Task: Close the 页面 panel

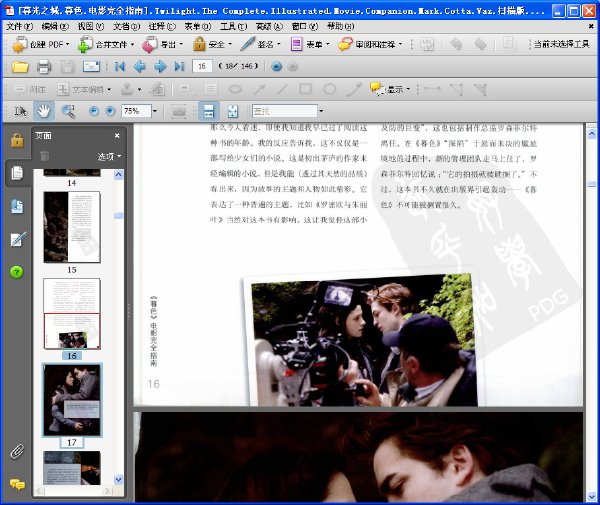Action: click(117, 136)
